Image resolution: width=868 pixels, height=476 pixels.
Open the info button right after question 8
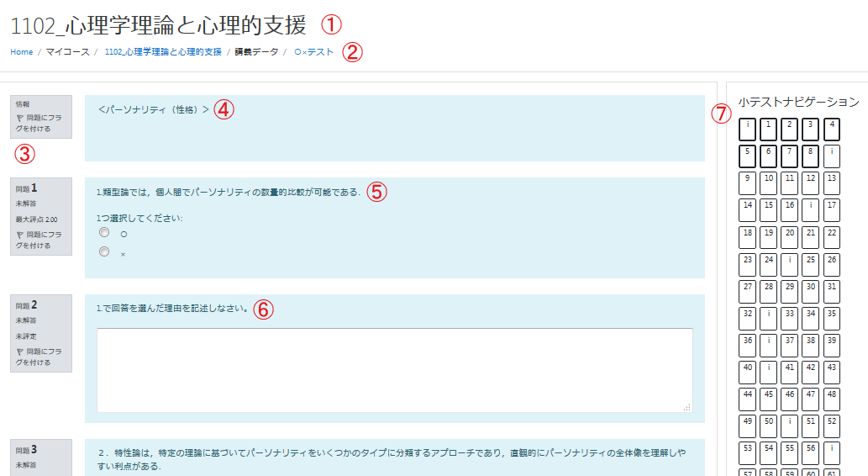coord(832,156)
